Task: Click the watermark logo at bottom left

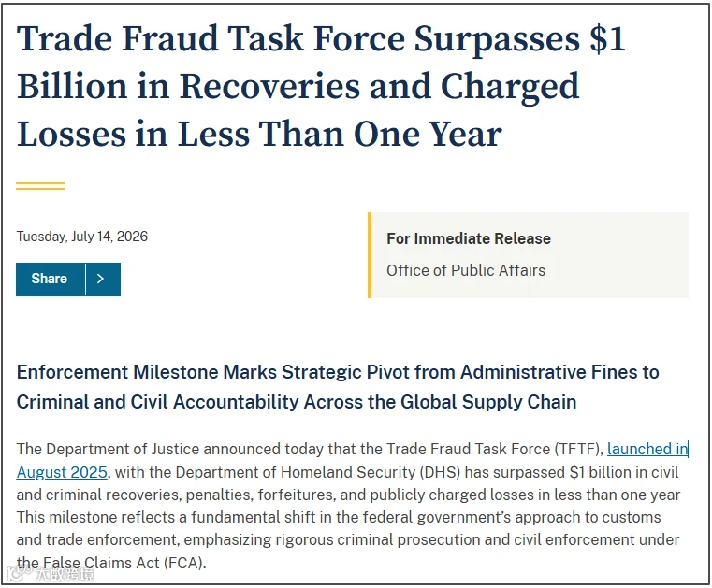Action: click(51, 575)
